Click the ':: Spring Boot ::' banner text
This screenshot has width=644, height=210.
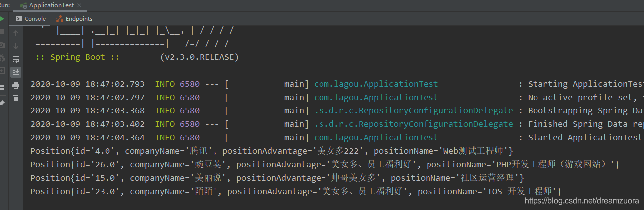pos(77,57)
